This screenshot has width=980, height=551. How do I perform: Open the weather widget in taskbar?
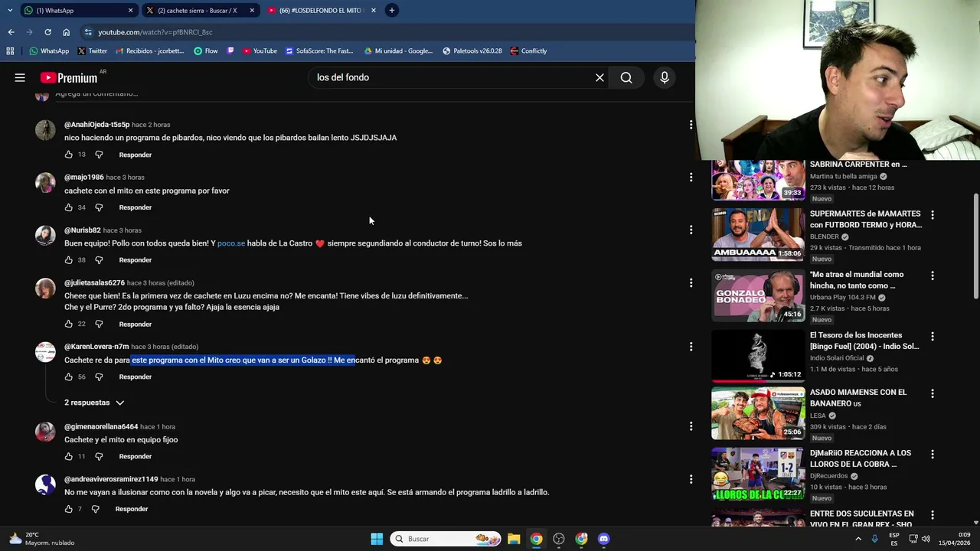(43, 539)
